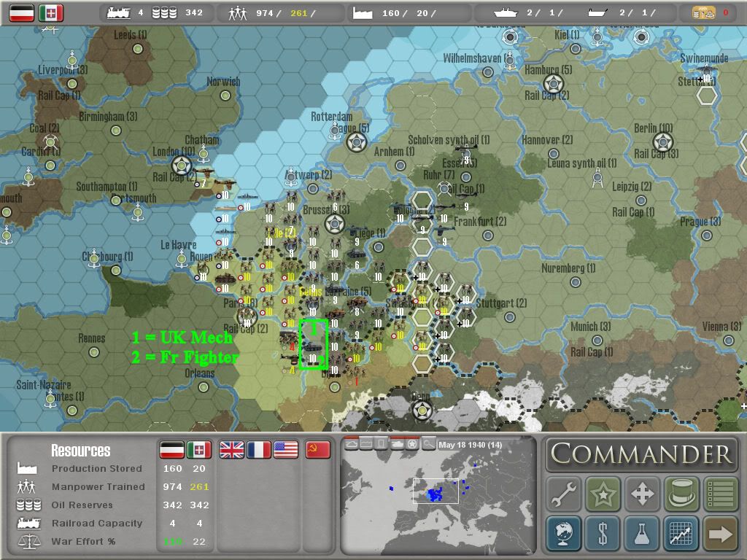The width and height of the screenshot is (747, 560).
Task: Open the top hat panel
Action: click(x=681, y=494)
